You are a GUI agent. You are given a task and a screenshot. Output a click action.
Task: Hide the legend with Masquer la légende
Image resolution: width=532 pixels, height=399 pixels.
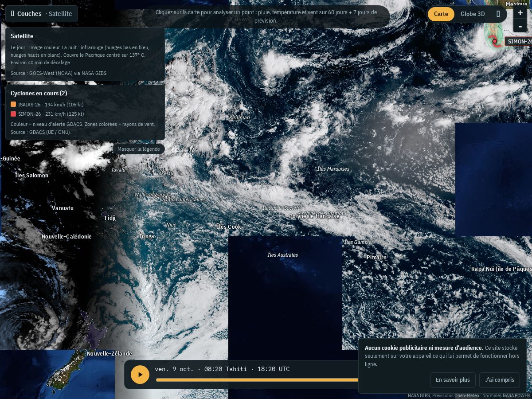tap(139, 149)
